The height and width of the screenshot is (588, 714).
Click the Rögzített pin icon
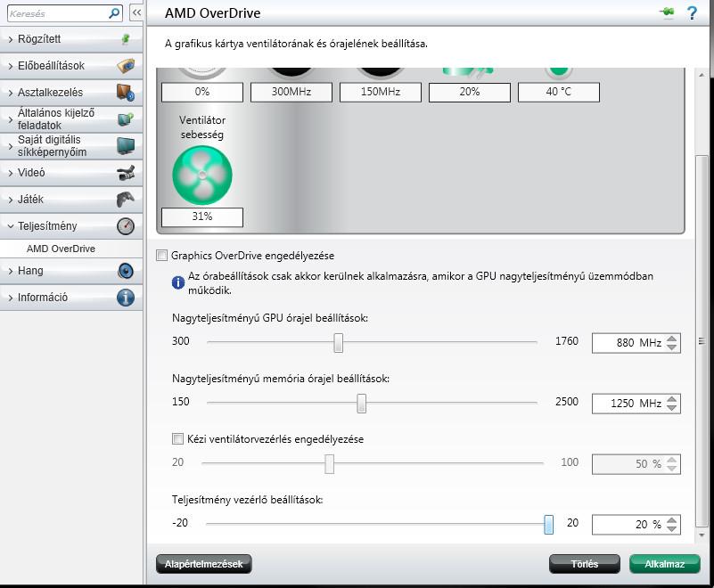click(x=126, y=39)
